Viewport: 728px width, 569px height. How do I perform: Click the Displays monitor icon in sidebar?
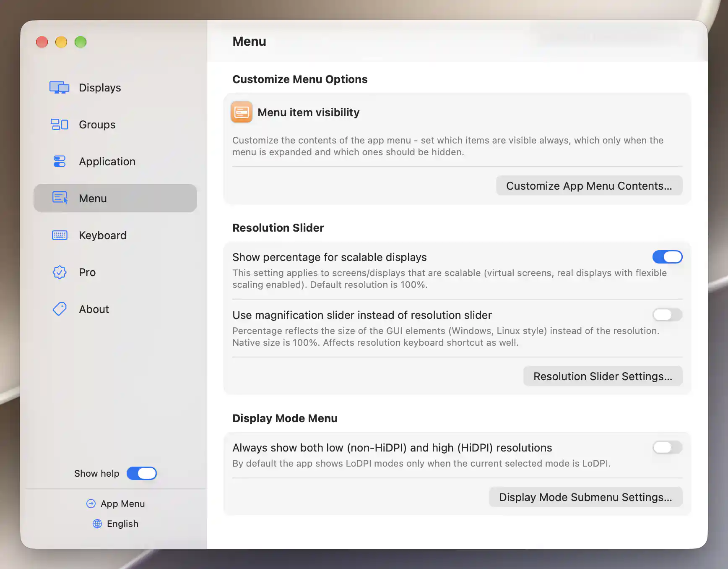59,87
